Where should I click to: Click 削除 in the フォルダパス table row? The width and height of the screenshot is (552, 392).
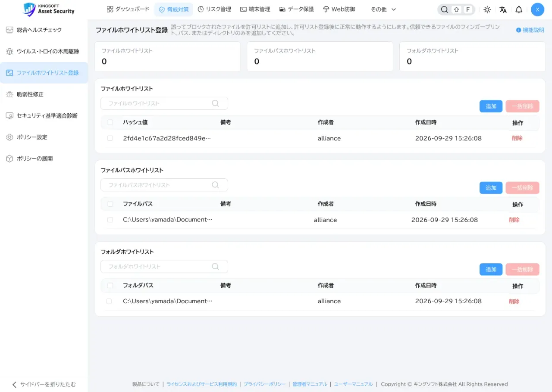[x=514, y=301]
